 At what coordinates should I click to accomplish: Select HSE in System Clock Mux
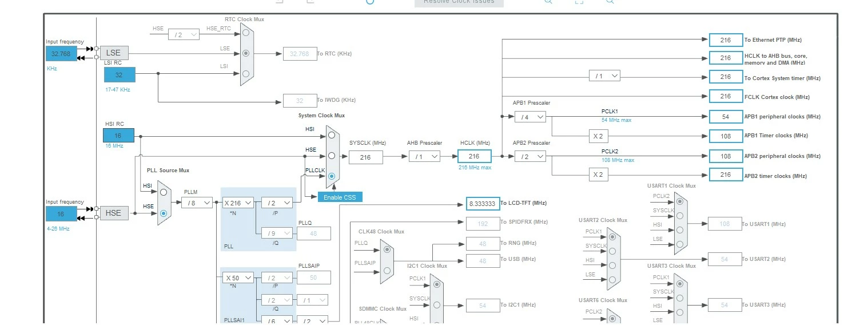pos(332,156)
